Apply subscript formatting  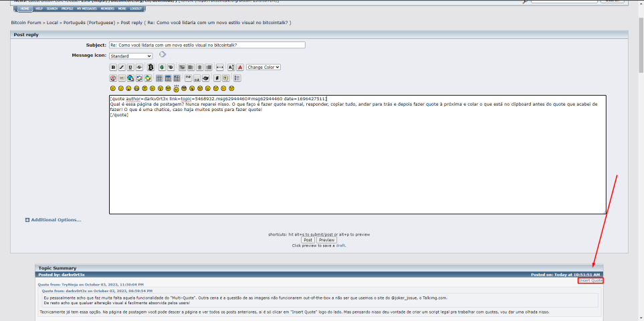tap(197, 78)
